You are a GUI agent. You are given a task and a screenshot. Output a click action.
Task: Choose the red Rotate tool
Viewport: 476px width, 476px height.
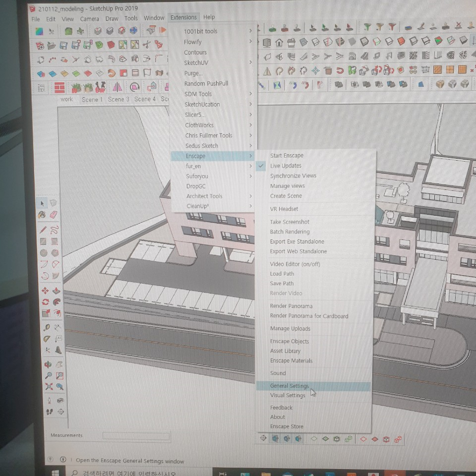[46, 302]
